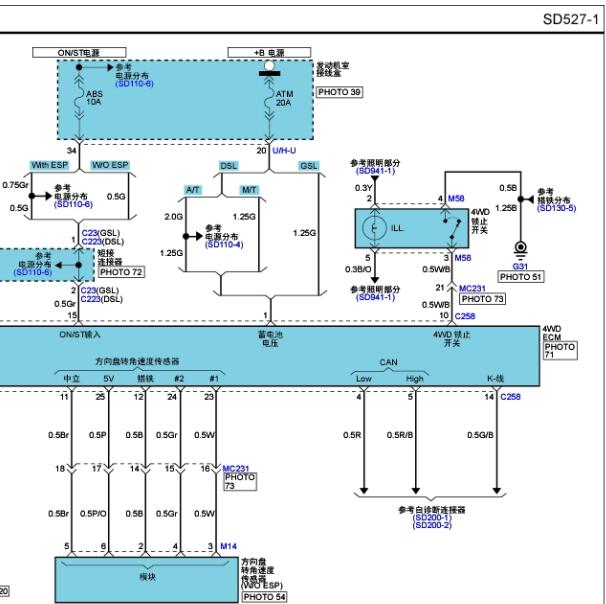Click the M58 label at pin 3
The height and width of the screenshot is (604, 606).
coord(463,258)
